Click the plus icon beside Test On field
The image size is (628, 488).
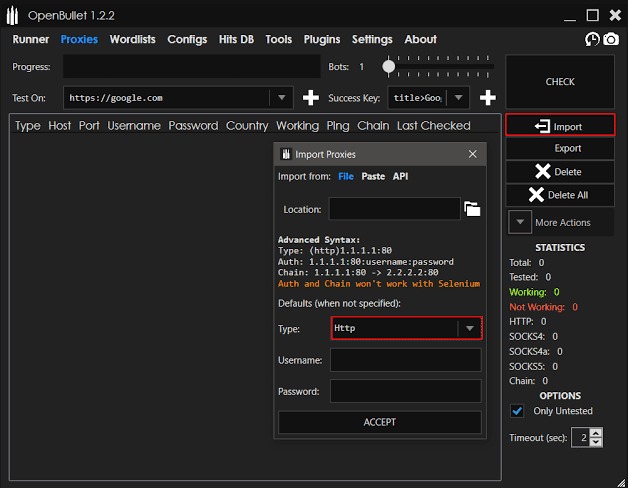point(311,98)
